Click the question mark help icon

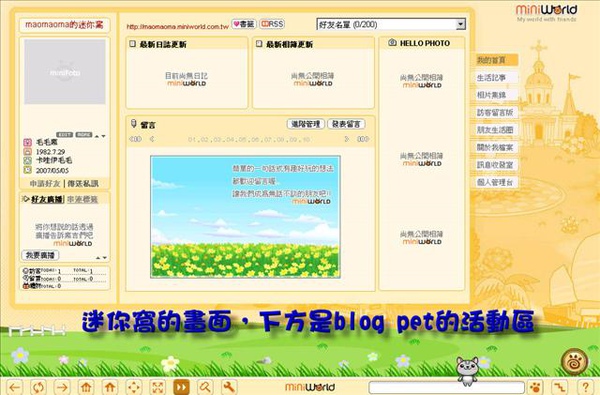pyautogui.click(x=585, y=387)
